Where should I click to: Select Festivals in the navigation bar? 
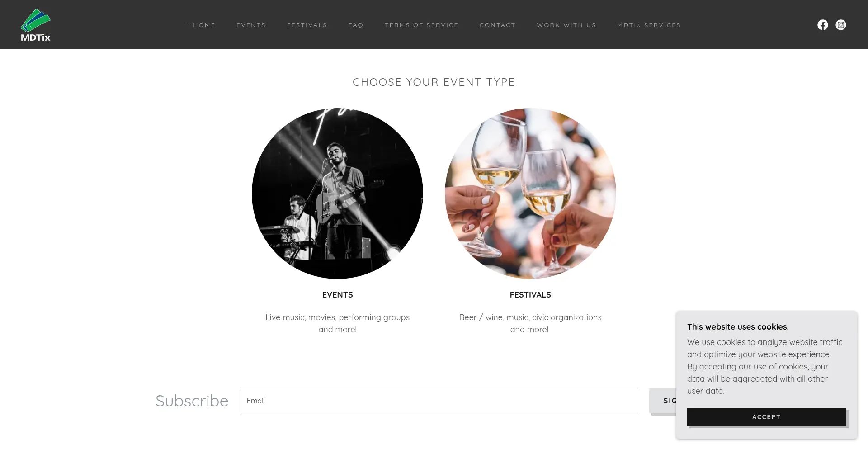click(x=307, y=25)
